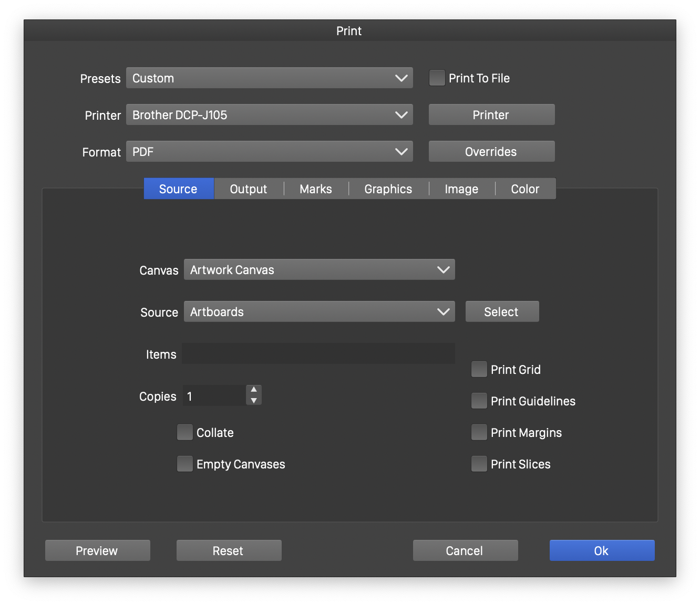Turn on Print Guidelines
This screenshot has height=605, width=700.
[x=479, y=401]
